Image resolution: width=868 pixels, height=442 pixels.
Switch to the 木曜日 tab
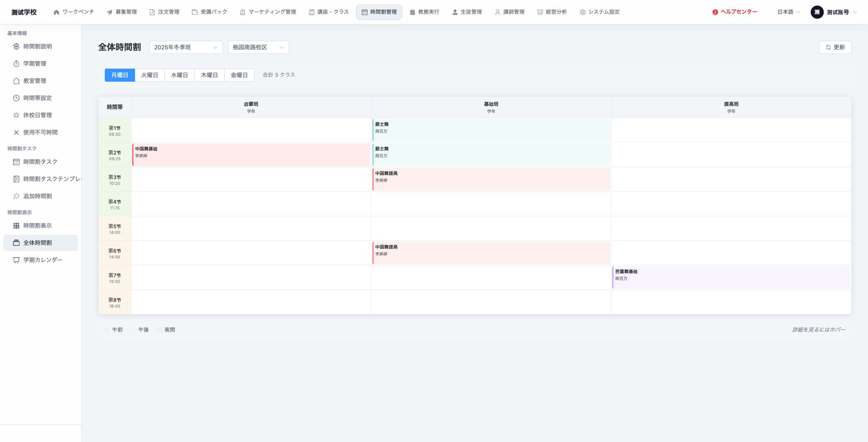[209, 75]
